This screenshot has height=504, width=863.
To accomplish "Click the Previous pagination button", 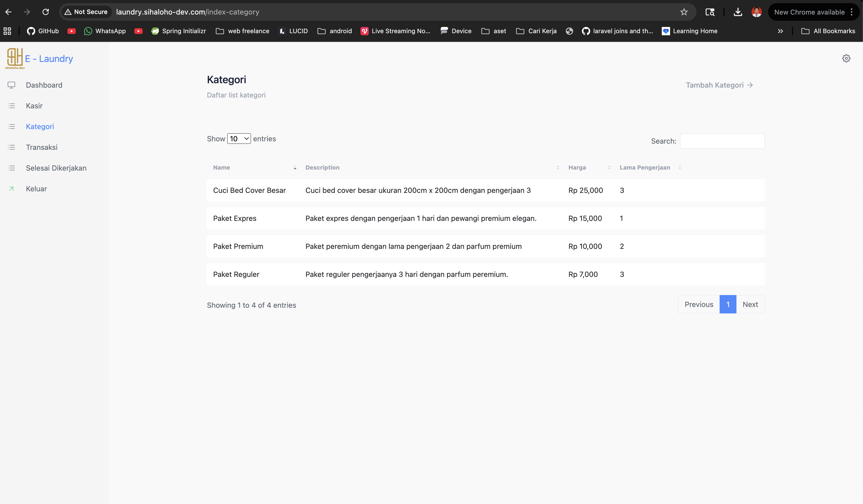I will click(x=699, y=304).
